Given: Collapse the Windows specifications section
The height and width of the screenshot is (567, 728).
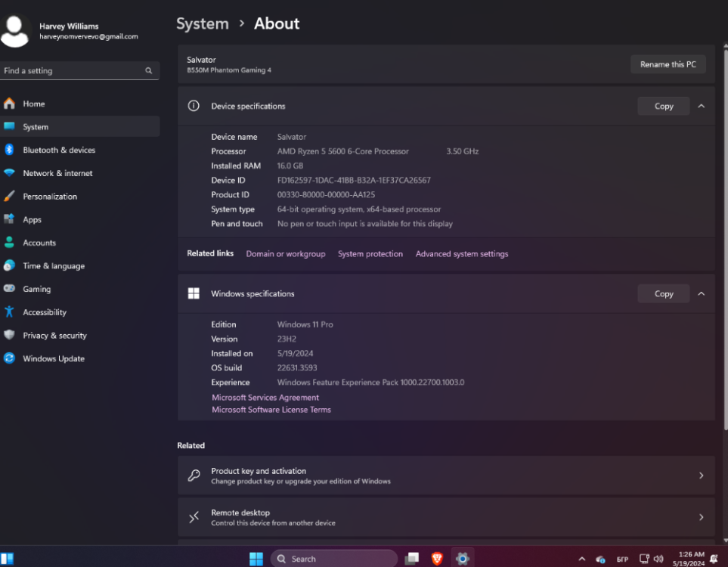Looking at the screenshot, I should 701,294.
